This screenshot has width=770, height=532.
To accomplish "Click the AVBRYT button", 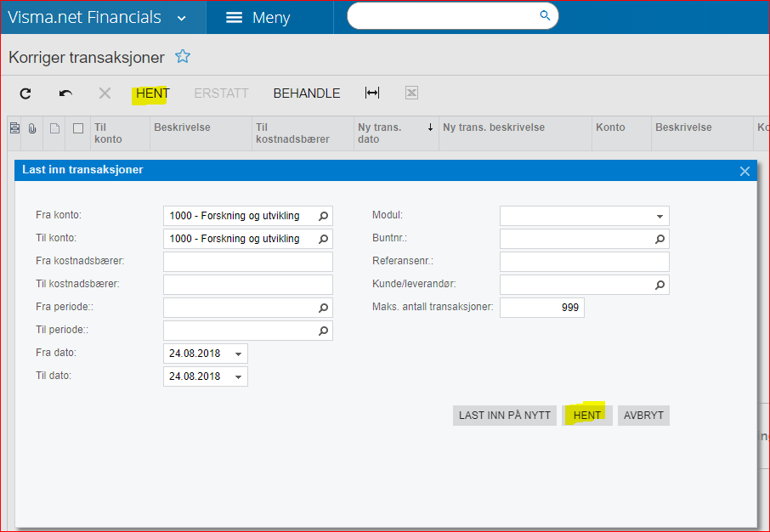I will [x=643, y=415].
